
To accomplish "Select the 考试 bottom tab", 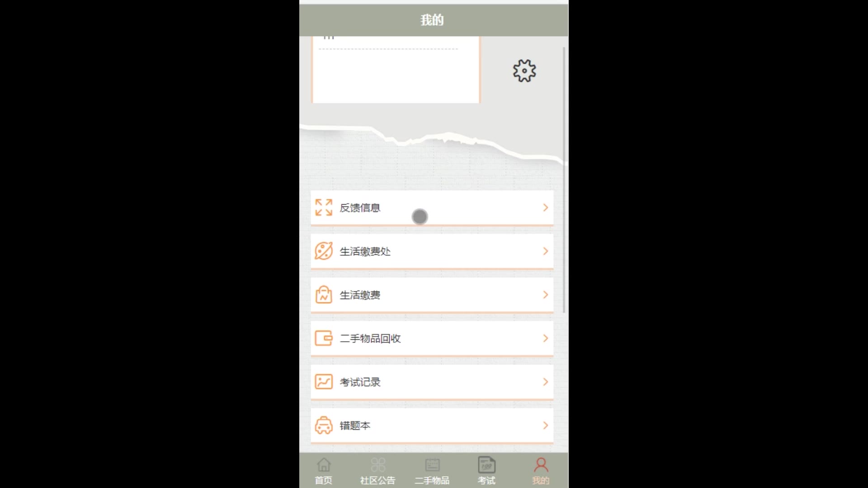I will click(486, 471).
